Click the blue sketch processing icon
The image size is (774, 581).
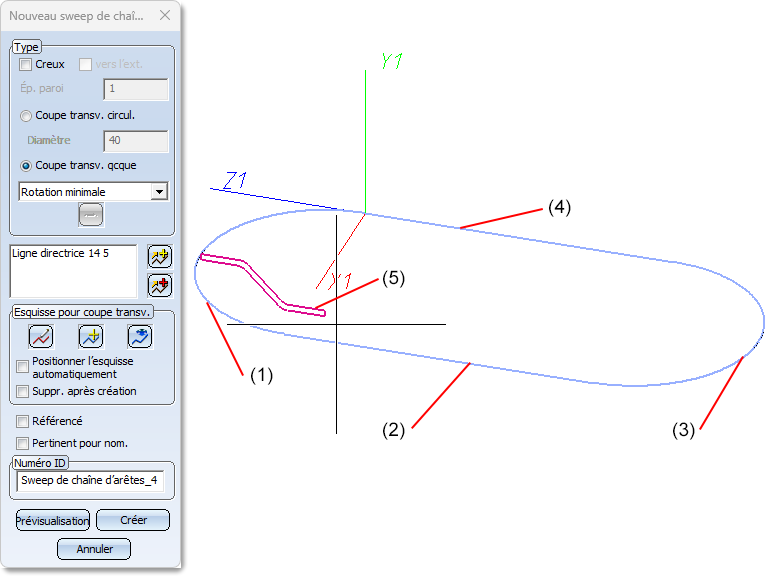pyautogui.click(x=140, y=337)
